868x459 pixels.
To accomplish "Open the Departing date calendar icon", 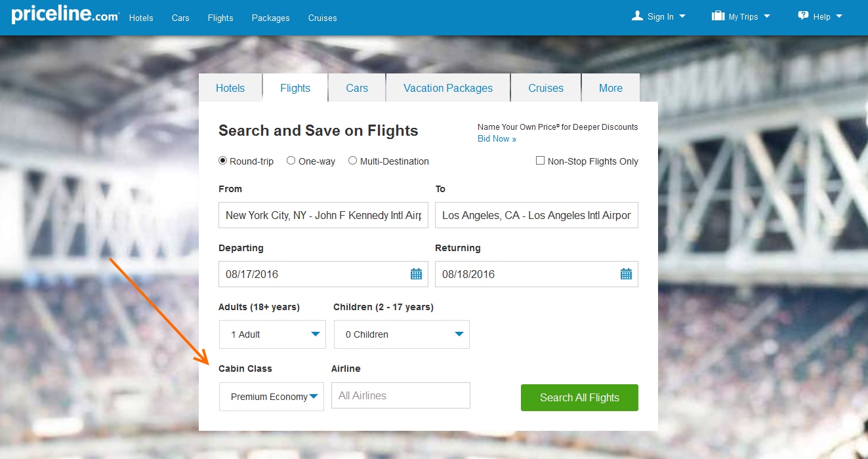I will pyautogui.click(x=416, y=274).
